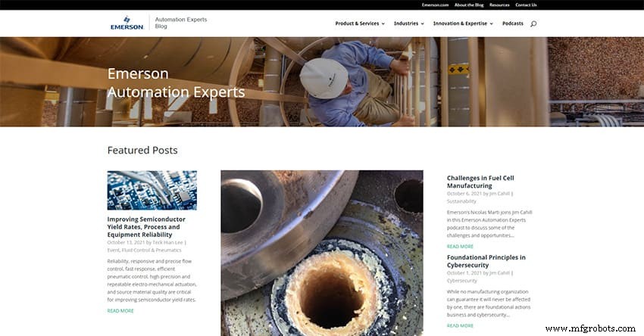Open About the Blog in top bar
Viewport: 644px width, 336px height.
tap(469, 5)
